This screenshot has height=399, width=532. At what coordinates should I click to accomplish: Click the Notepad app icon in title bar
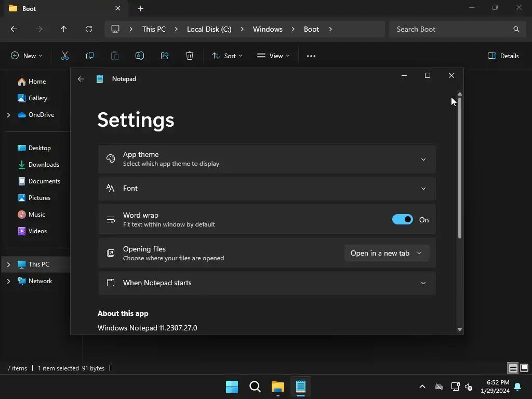point(99,79)
